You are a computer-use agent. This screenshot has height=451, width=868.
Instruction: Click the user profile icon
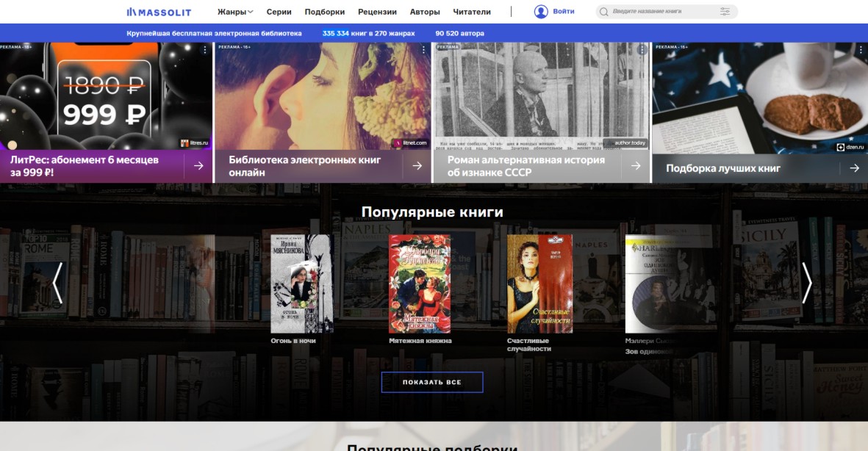click(x=541, y=12)
